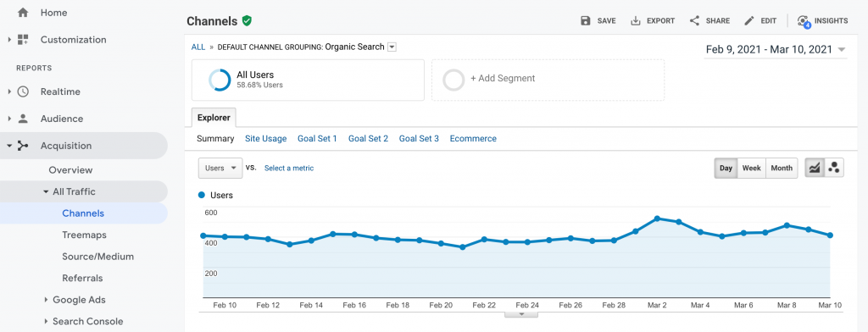Screen dimensions: 868x332
Task: Open the Ecommerce tab
Action: pyautogui.click(x=473, y=139)
